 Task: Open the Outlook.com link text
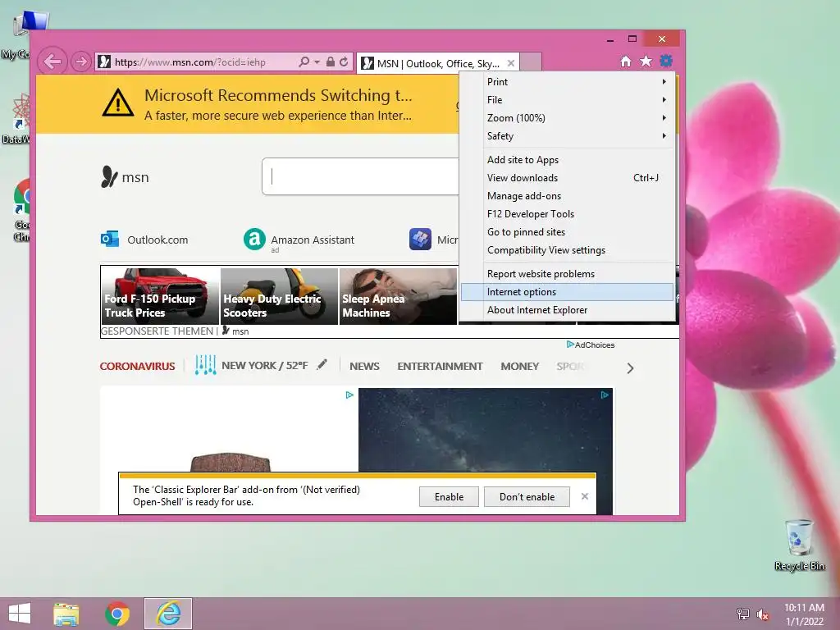(157, 240)
